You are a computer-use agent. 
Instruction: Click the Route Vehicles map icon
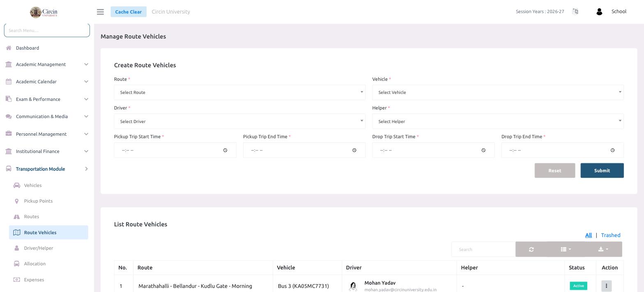point(17,233)
